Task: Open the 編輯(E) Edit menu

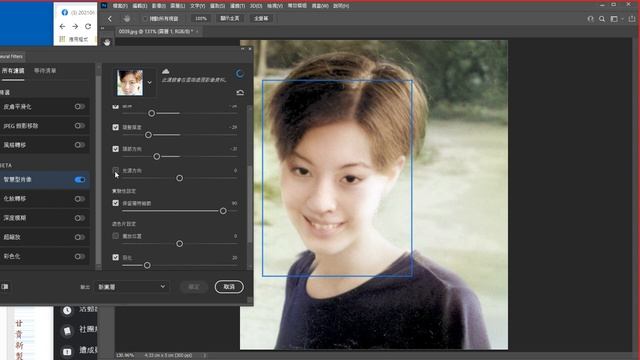Action: pyautogui.click(x=140, y=6)
